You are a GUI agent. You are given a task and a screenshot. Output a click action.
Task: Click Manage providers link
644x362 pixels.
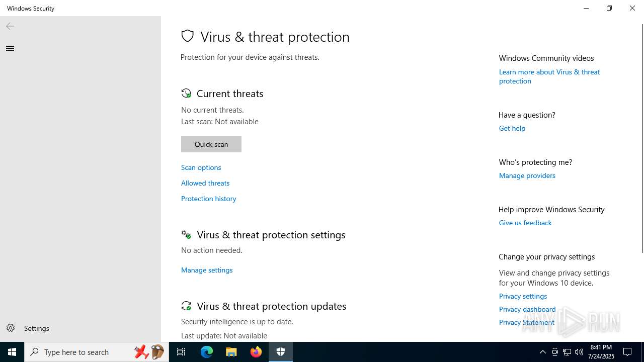tap(527, 175)
